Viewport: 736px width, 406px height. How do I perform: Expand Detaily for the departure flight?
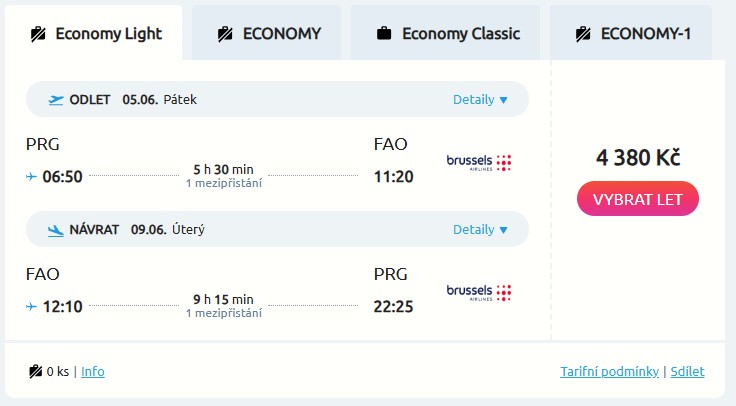click(480, 100)
